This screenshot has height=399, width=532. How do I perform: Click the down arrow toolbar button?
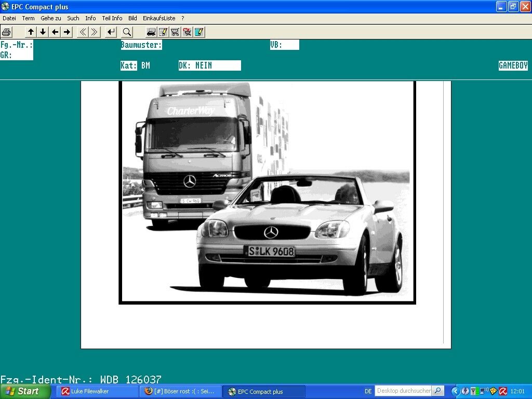click(x=43, y=32)
